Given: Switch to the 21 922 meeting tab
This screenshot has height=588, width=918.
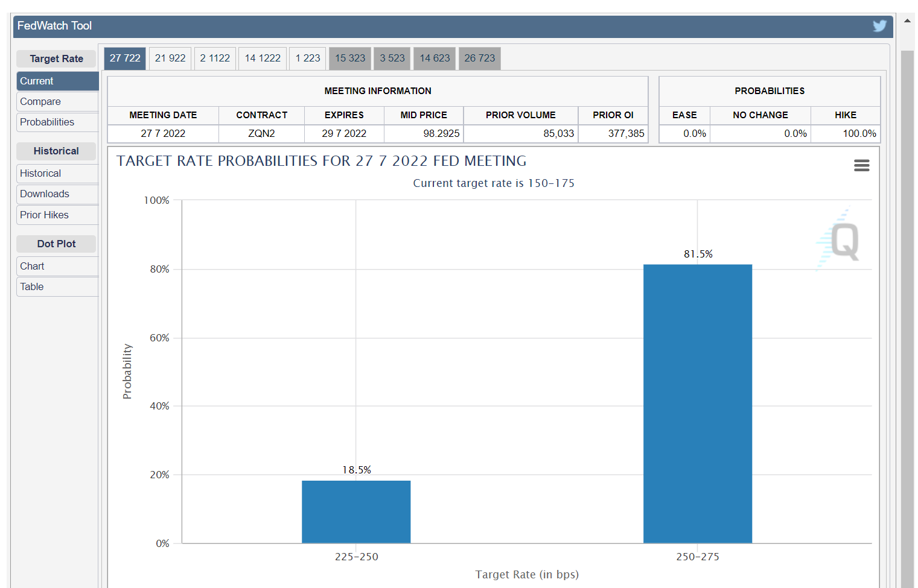Looking at the screenshot, I should click(x=170, y=58).
